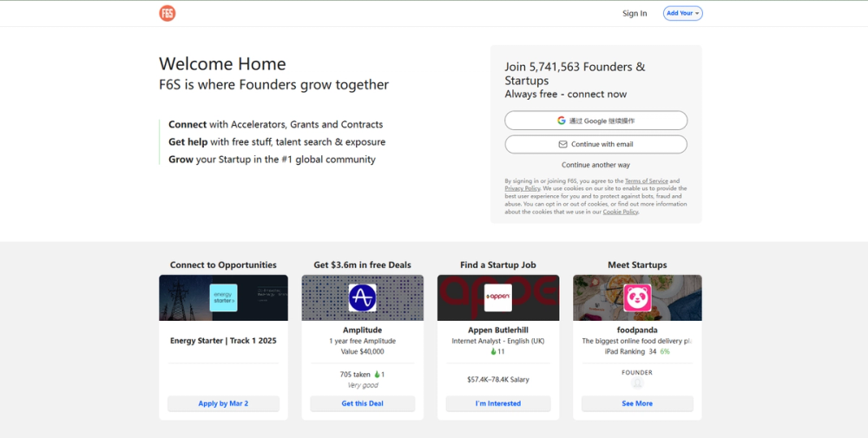This screenshot has height=438, width=868.
Task: Expand the Add Your dropdown
Action: coord(682,13)
